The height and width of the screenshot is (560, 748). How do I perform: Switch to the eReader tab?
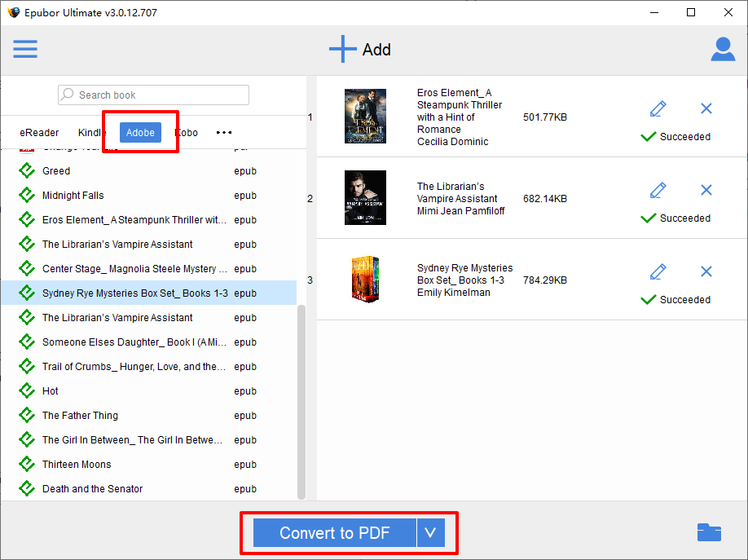pyautogui.click(x=39, y=133)
